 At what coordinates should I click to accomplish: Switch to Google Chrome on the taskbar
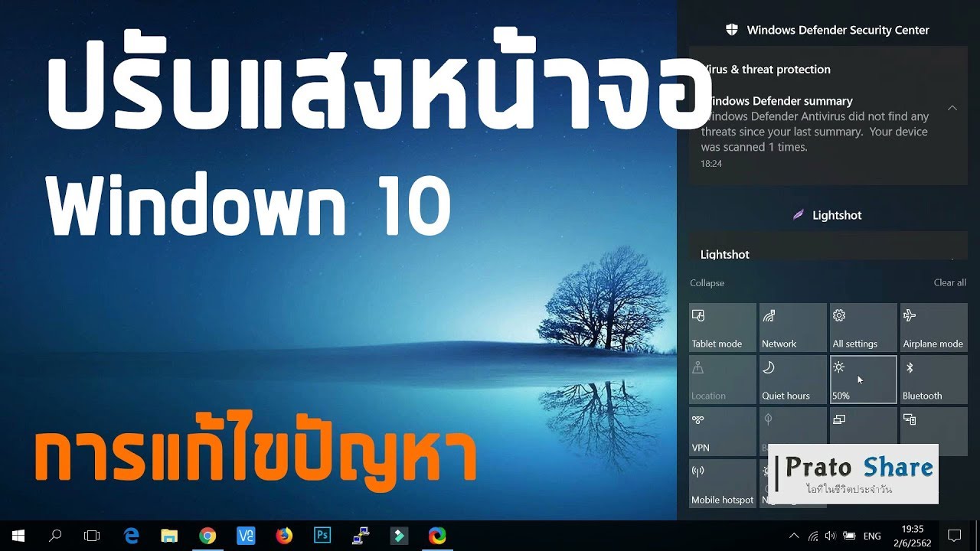coord(207,536)
